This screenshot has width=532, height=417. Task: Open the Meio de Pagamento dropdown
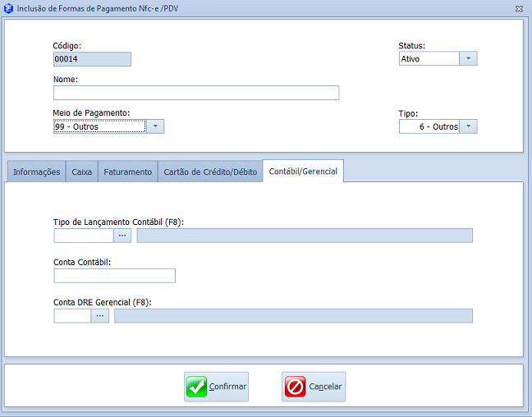[155, 126]
